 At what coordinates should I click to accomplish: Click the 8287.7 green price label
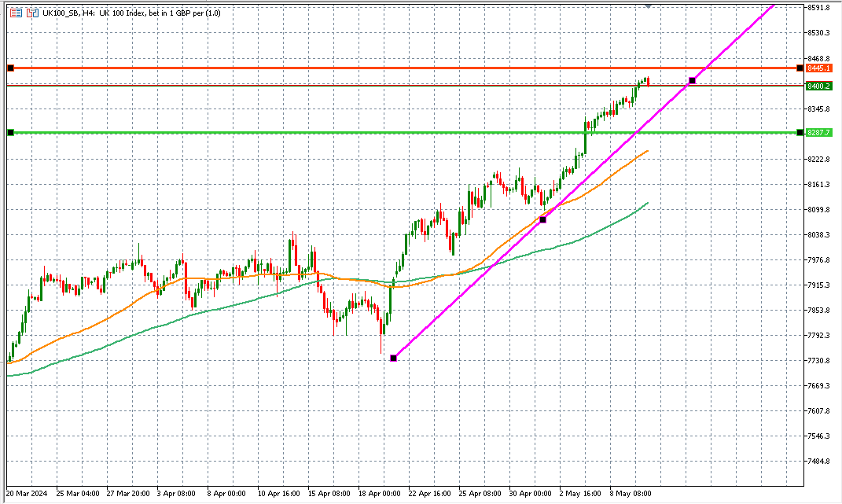coord(818,132)
